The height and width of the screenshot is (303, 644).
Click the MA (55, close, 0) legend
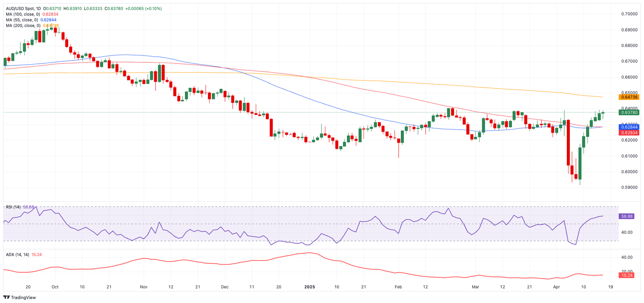22,20
